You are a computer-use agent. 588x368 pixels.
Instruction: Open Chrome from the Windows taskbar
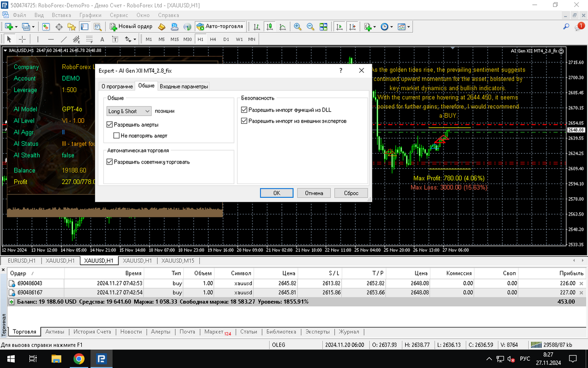click(79, 359)
